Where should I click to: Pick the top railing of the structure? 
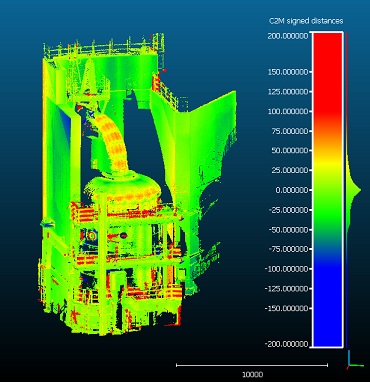[103, 46]
